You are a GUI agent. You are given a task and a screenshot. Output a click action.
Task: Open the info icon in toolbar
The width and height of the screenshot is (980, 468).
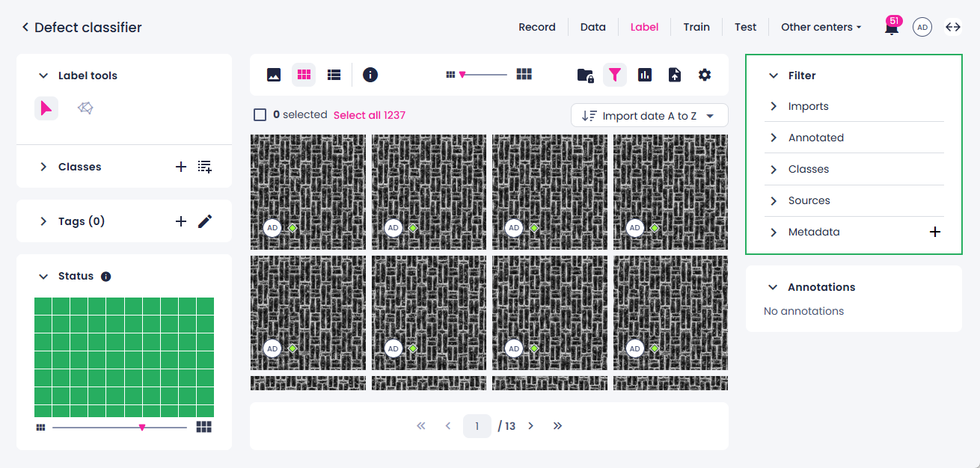point(370,75)
